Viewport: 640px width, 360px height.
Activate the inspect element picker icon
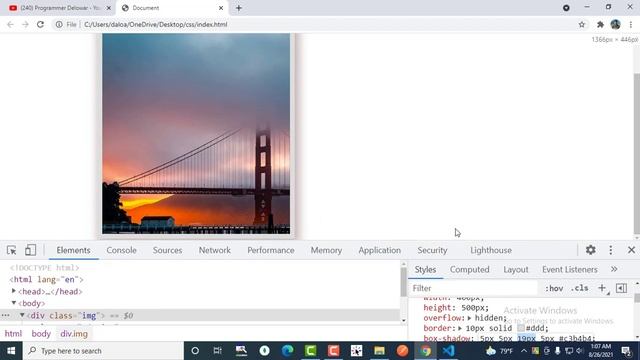[11, 250]
